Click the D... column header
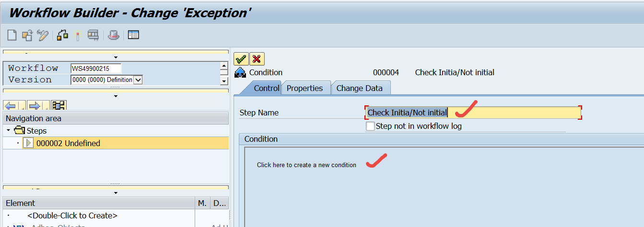Screen dimensions: 644x227 coord(220,203)
